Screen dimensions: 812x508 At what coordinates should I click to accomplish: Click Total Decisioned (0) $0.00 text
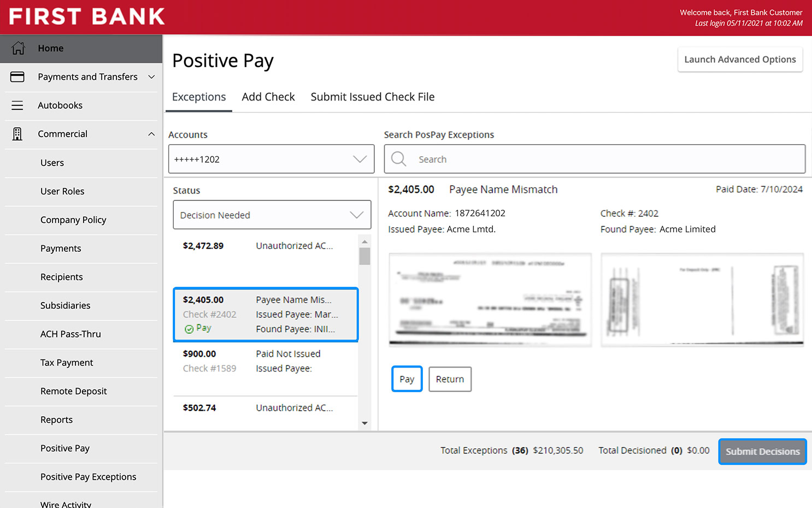(654, 451)
